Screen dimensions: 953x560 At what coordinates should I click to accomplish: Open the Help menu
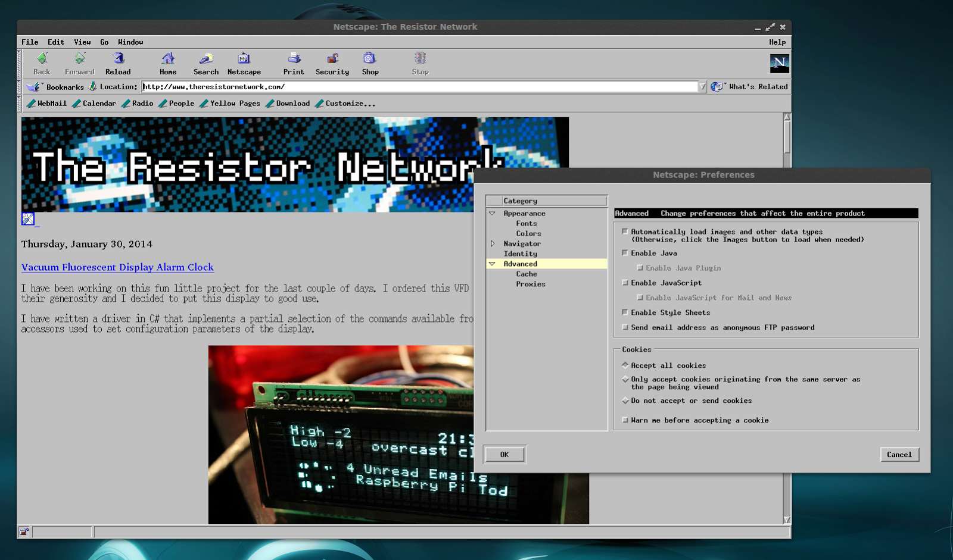coord(777,42)
